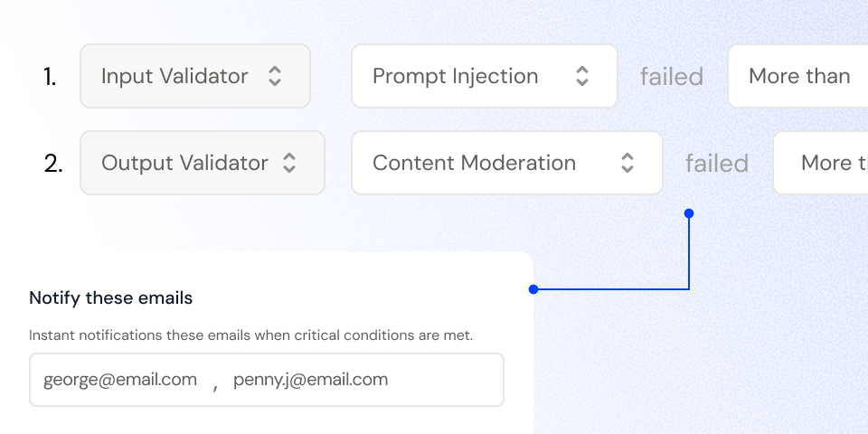This screenshot has width=868, height=434.
Task: Click the rule number 2 label
Action: (x=53, y=164)
